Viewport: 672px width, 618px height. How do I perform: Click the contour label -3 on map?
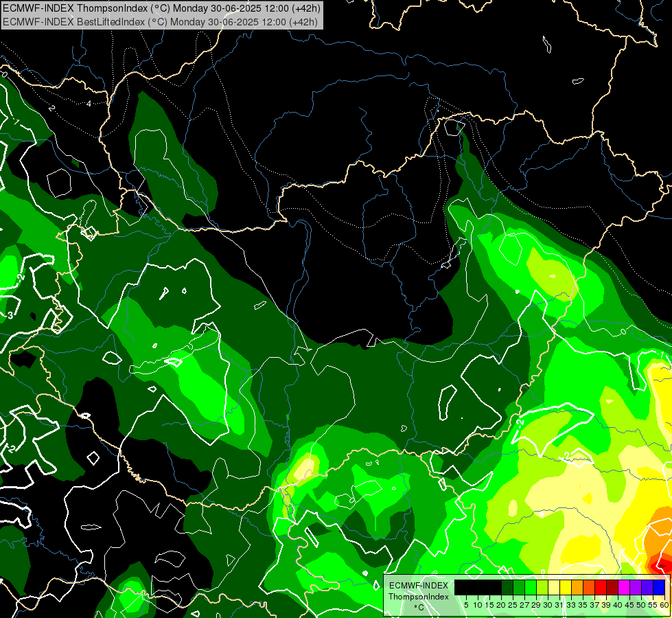[8, 315]
